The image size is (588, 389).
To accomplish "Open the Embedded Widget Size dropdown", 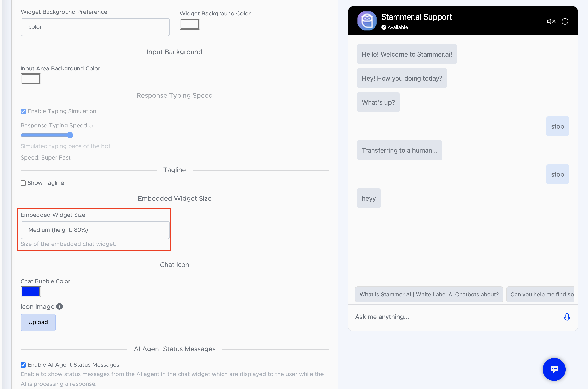I will (95, 230).
